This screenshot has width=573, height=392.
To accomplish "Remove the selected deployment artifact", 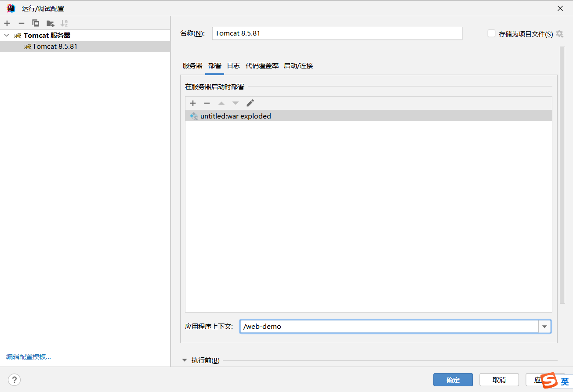I will tap(207, 103).
